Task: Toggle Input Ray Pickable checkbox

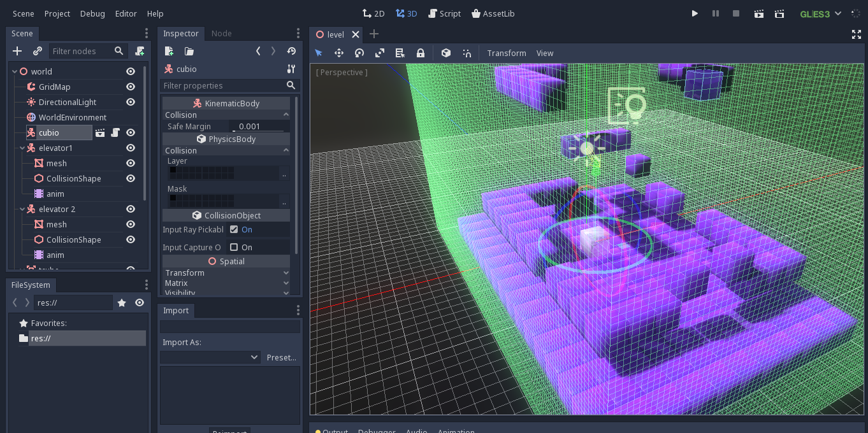Action: (234, 229)
